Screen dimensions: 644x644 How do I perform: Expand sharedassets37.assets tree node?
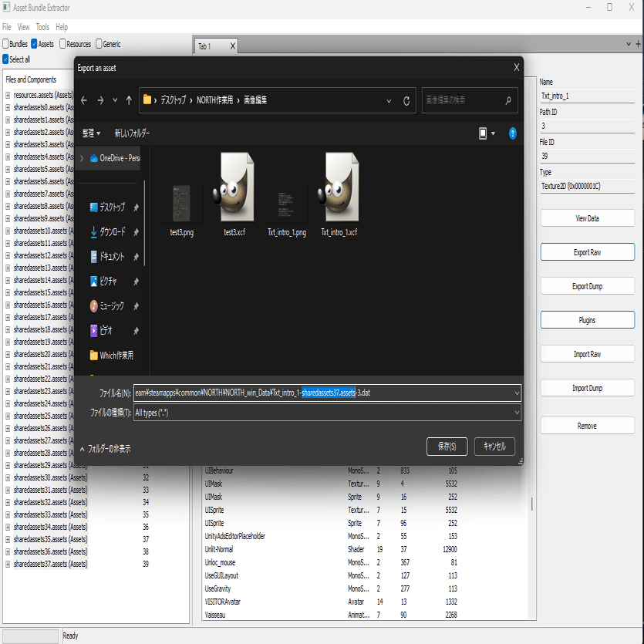tap(8, 565)
